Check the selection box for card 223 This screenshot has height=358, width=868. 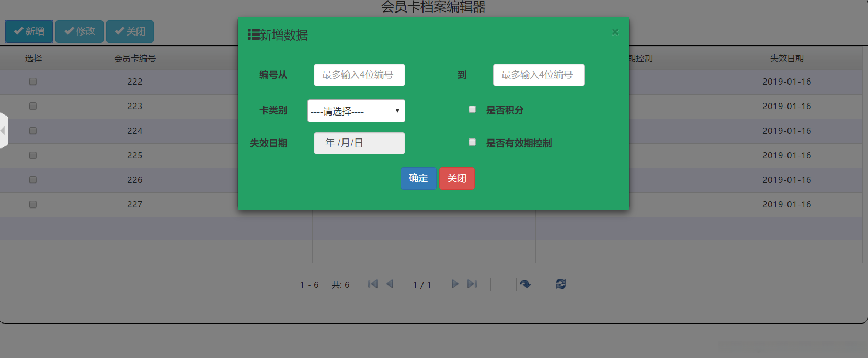coord(33,106)
